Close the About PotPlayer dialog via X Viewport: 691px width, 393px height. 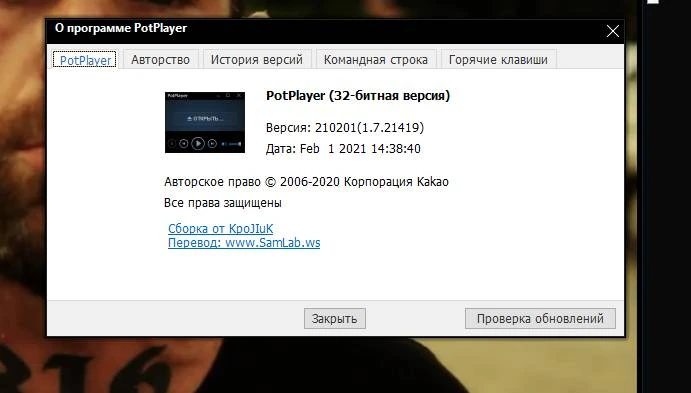coord(613,31)
